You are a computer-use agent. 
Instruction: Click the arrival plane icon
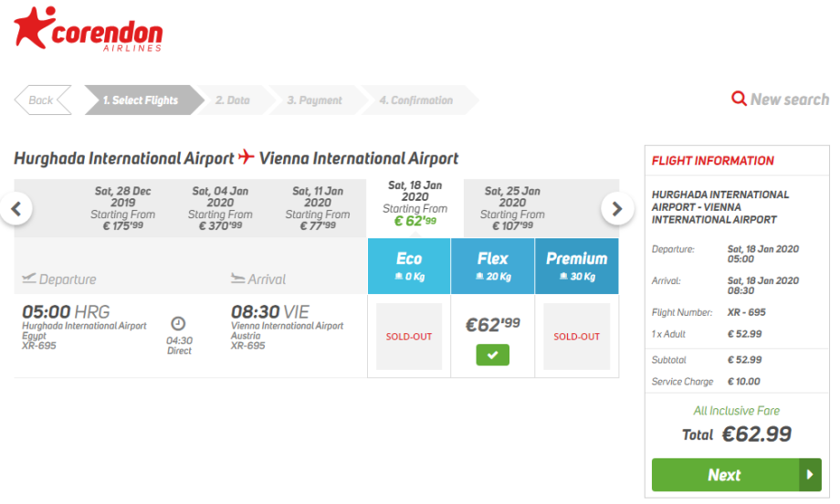pos(238,278)
